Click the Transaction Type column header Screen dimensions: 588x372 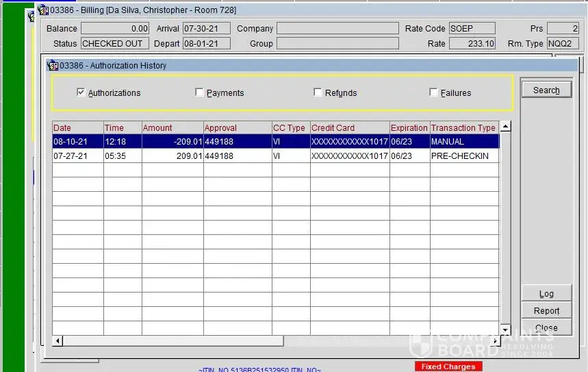463,128
